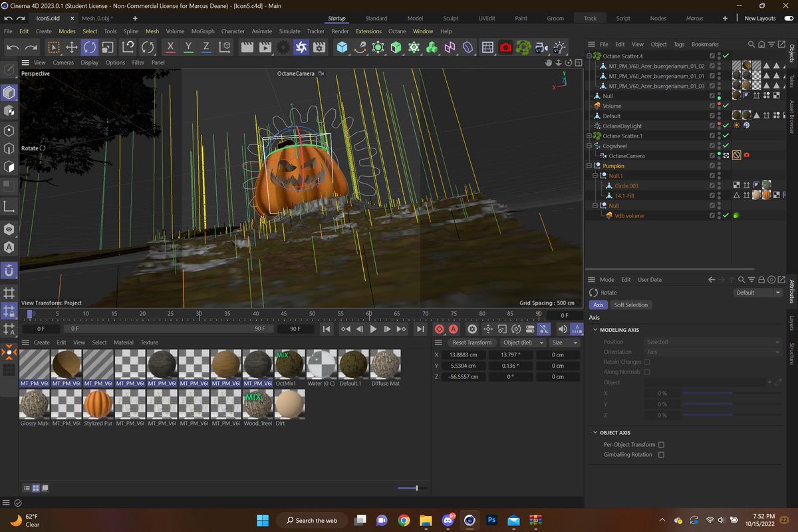Image resolution: width=798 pixels, height=532 pixels.
Task: Open the Cameras menu in the viewport
Action: (63, 63)
